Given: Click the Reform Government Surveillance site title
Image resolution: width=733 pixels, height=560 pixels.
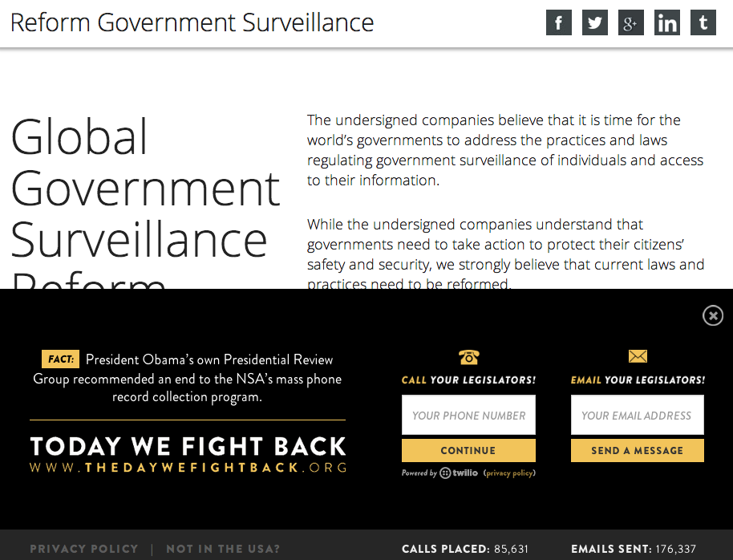Looking at the screenshot, I should point(192,22).
